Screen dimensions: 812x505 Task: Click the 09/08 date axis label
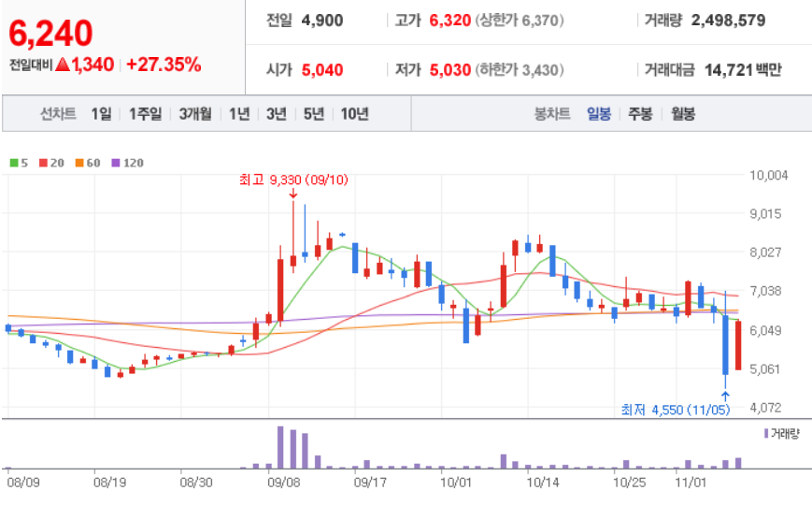284,483
